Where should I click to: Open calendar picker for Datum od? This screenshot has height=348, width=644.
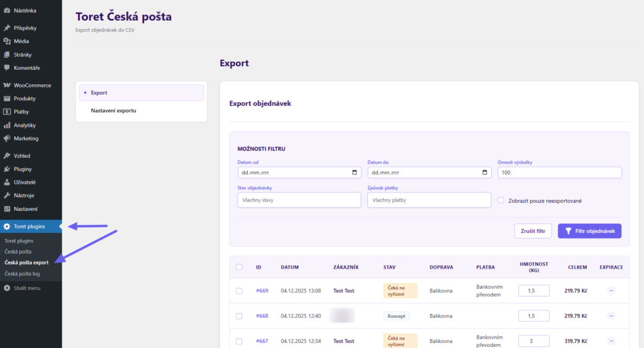tap(355, 172)
